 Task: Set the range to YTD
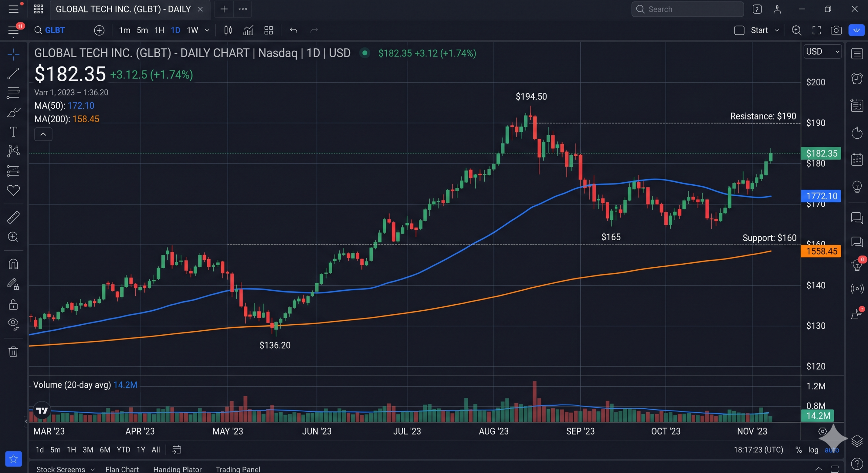coord(123,450)
